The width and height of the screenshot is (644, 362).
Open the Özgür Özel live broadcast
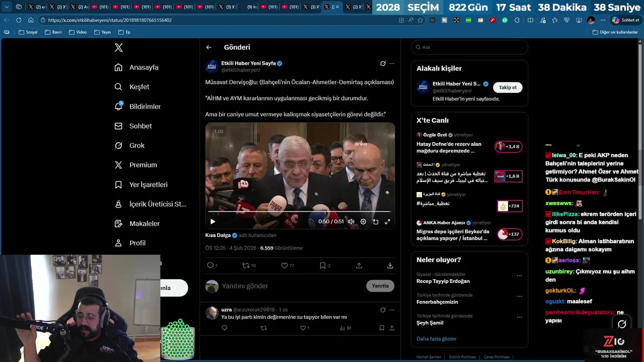(x=469, y=143)
